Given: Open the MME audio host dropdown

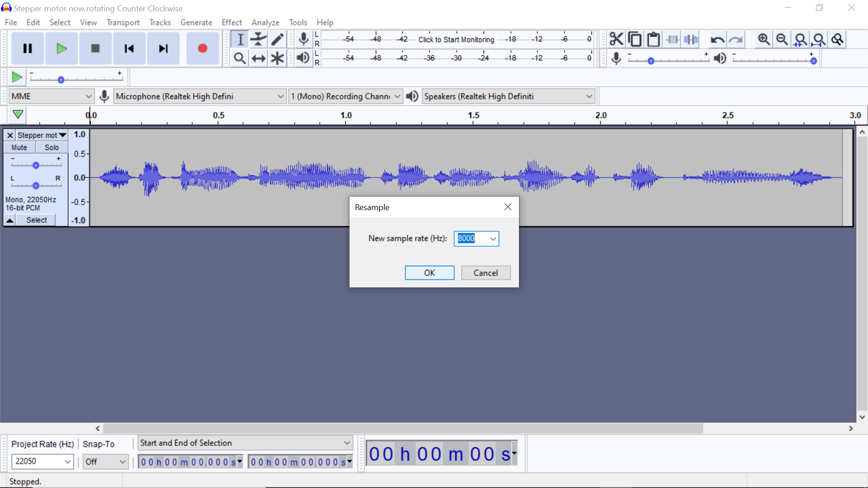Looking at the screenshot, I should tap(51, 96).
